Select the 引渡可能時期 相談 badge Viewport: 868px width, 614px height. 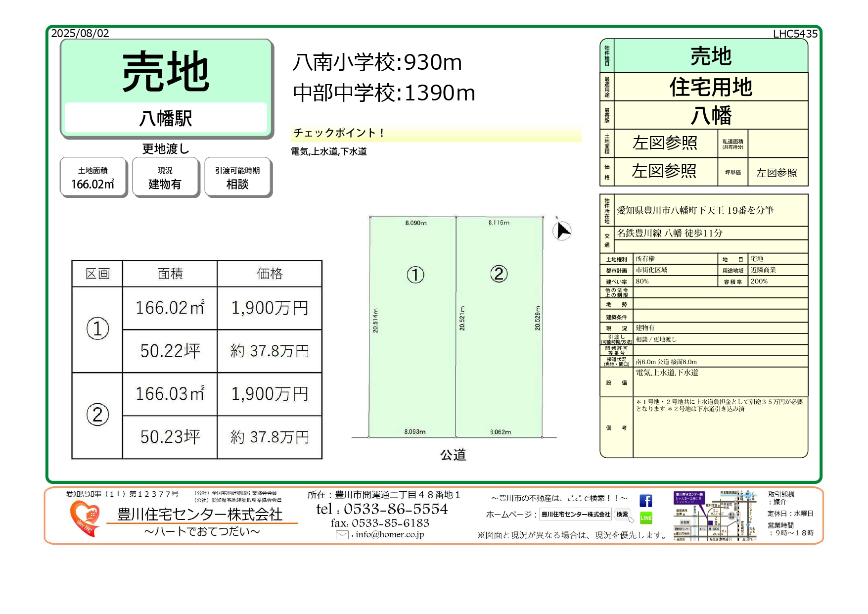coord(237,178)
